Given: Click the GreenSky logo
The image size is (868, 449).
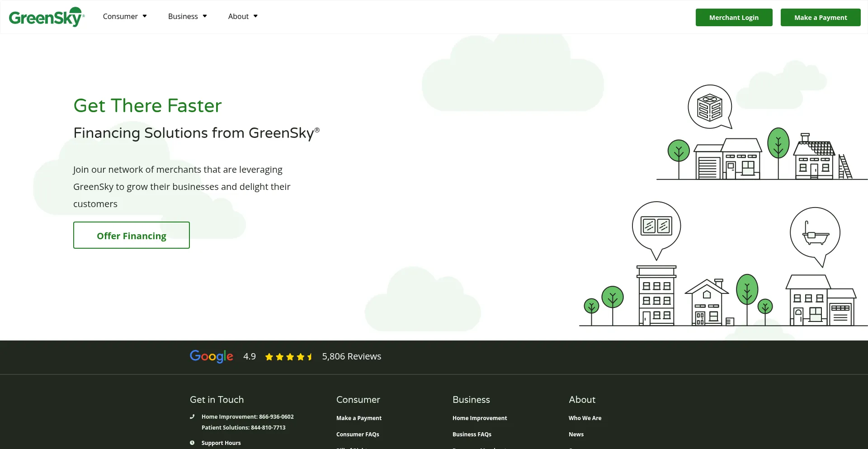Looking at the screenshot, I should pos(46,17).
